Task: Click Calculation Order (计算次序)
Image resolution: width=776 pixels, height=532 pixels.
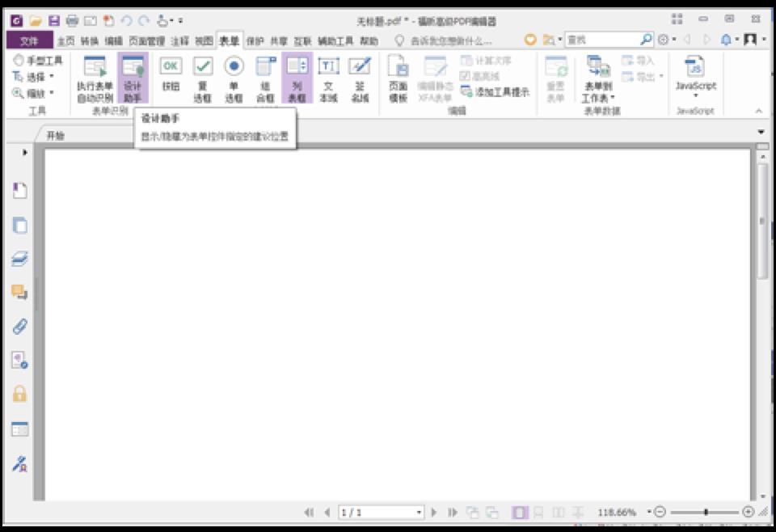Action: pyautogui.click(x=486, y=61)
